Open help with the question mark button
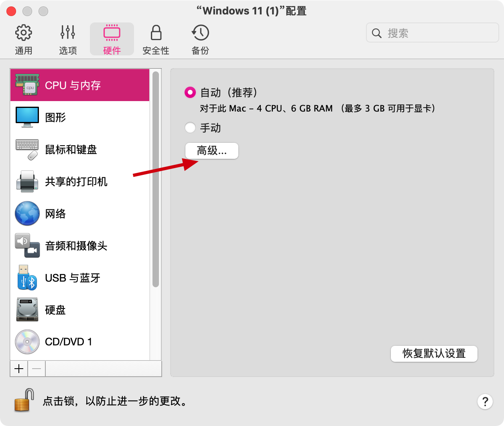 tap(485, 401)
